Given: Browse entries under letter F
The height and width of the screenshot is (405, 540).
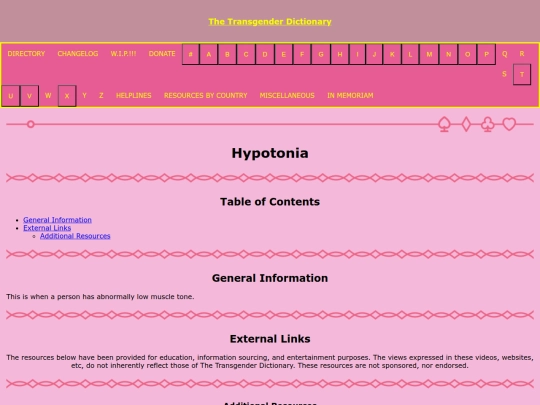Looking at the screenshot, I should pyautogui.click(x=302, y=54).
